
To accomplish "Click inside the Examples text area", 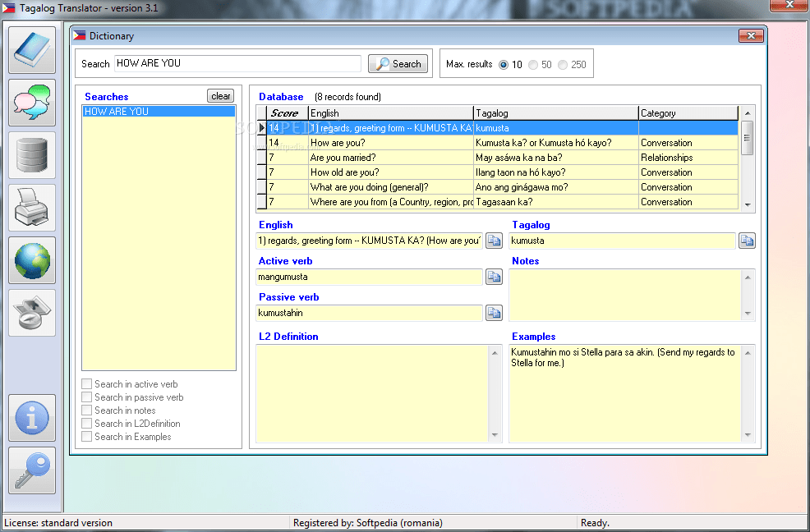I will click(625, 393).
